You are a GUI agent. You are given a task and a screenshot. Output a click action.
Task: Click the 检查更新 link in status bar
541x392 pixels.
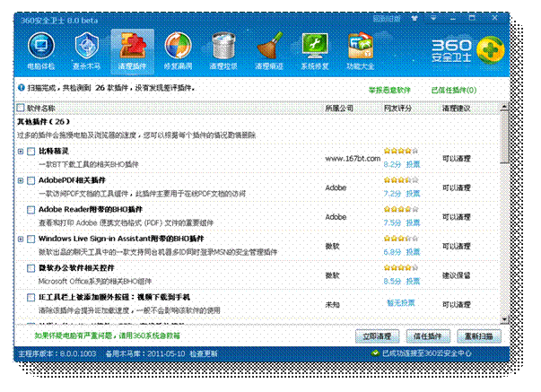204,353
